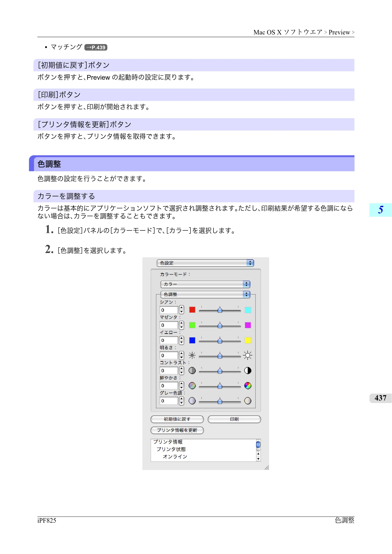Screen dimensions: 392x554
Task: Click the グレー色調 value stepper
Action: [182, 401]
